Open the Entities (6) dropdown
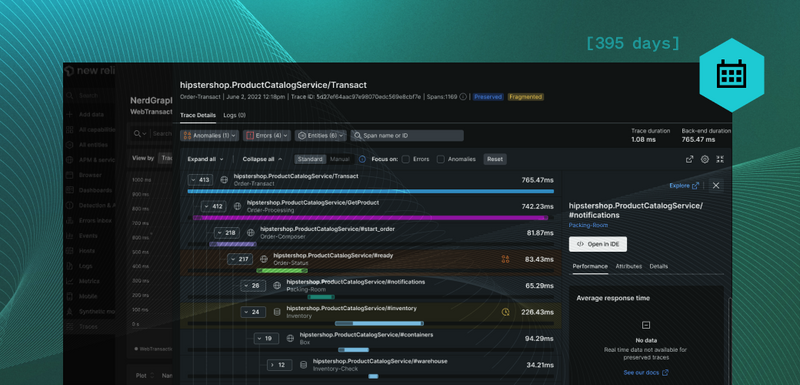The image size is (800, 385). point(320,136)
